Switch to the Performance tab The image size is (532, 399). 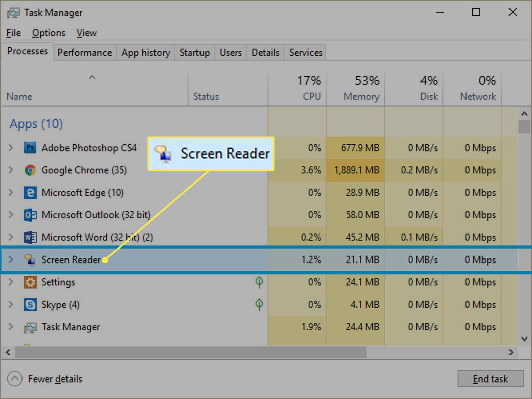point(85,53)
